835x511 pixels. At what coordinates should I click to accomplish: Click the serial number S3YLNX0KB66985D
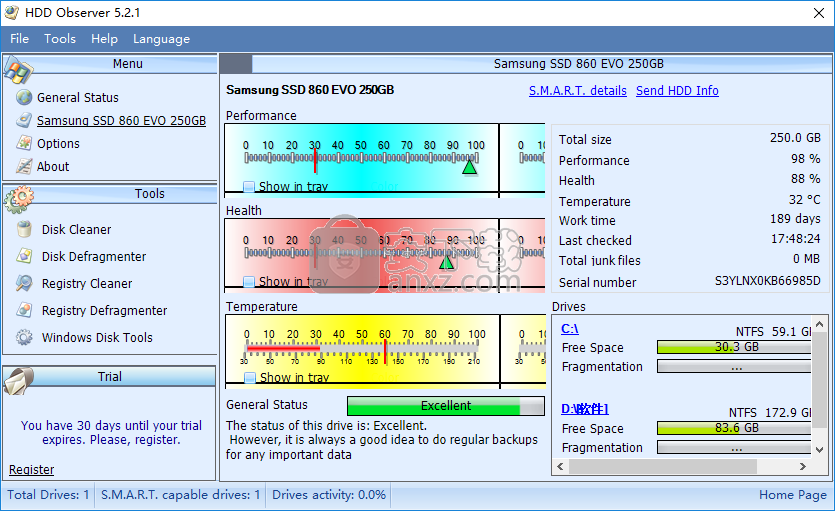pyautogui.click(x=767, y=281)
